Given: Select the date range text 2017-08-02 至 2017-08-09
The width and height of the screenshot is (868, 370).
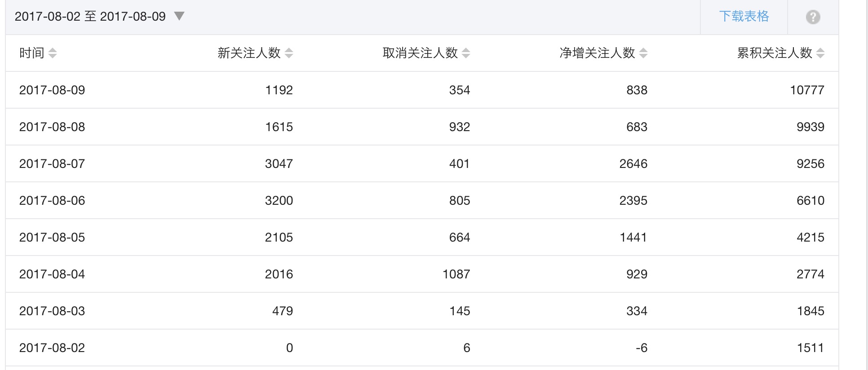Looking at the screenshot, I should [x=90, y=17].
